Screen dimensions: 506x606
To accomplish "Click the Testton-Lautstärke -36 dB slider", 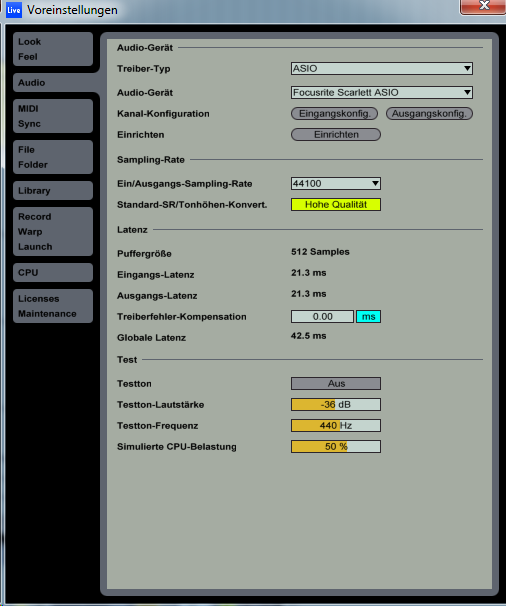I will pyautogui.click(x=336, y=405).
